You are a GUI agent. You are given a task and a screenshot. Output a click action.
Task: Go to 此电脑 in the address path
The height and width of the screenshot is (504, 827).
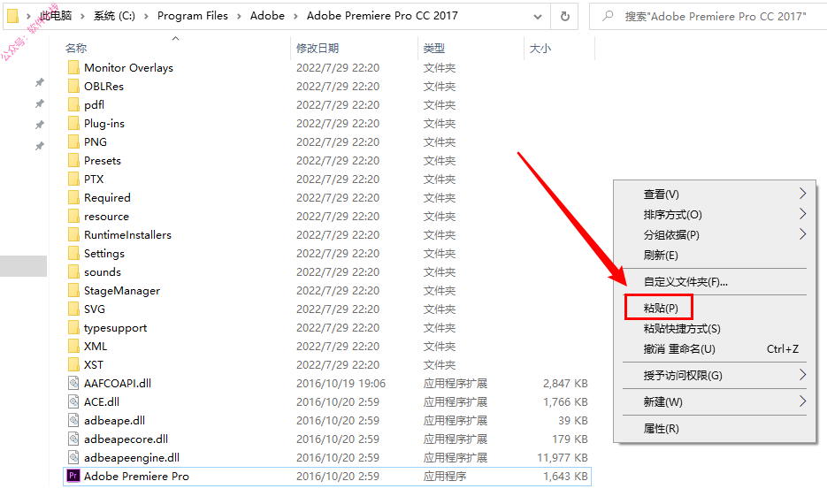click(56, 16)
